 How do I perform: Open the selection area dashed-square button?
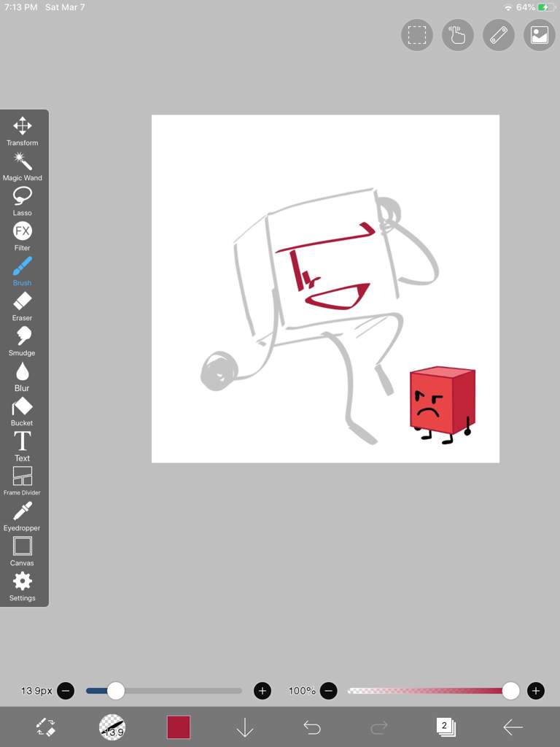click(417, 35)
